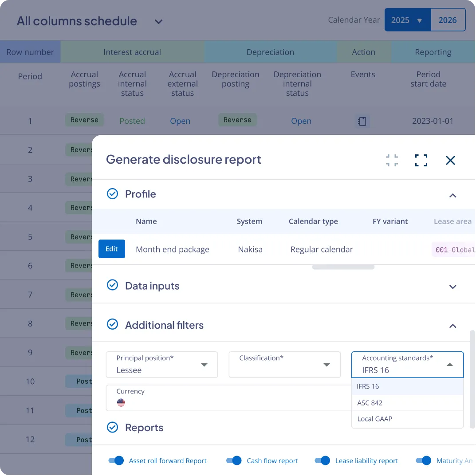The height and width of the screenshot is (476, 476).
Task: Click the Month end package name cell
Action: click(x=173, y=249)
